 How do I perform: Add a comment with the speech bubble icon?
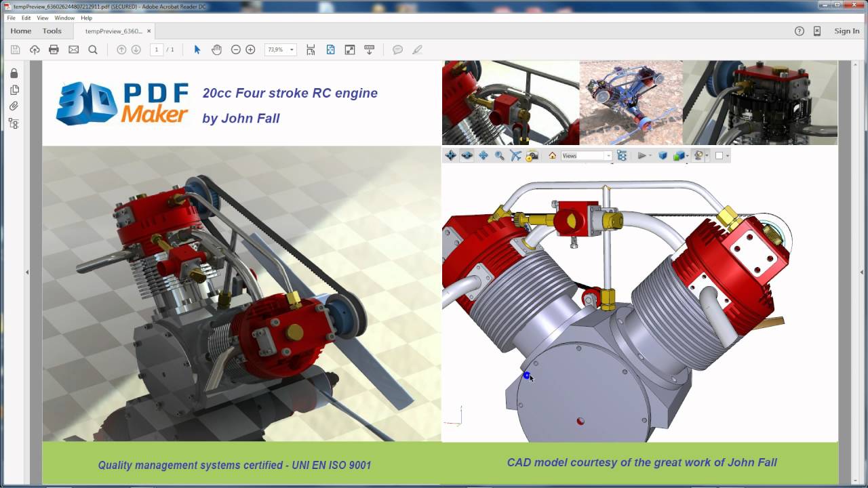398,49
